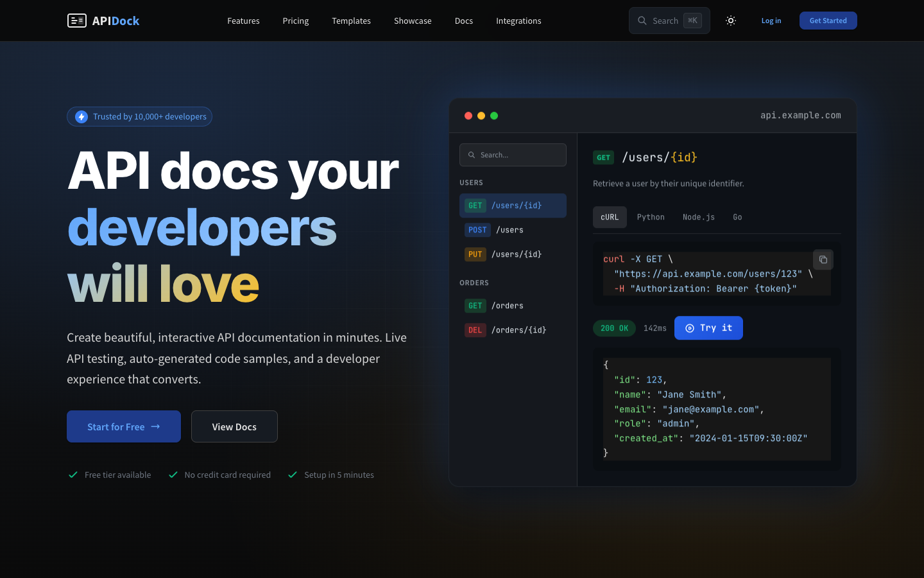Open View Docs button
924x578 pixels.
point(234,426)
